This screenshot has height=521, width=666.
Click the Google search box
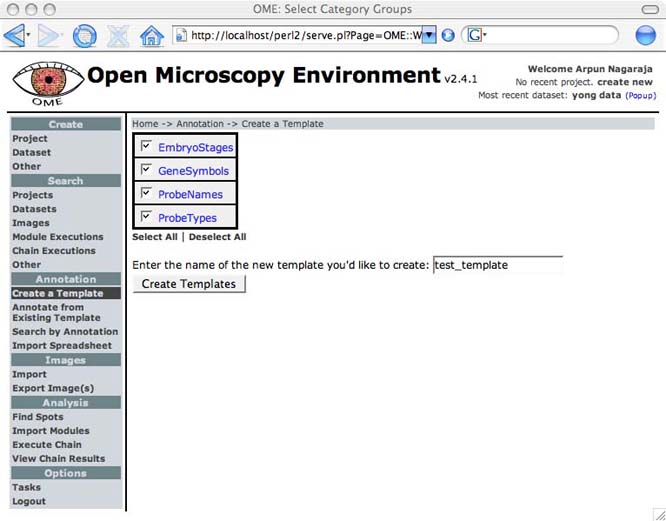[x=550, y=35]
